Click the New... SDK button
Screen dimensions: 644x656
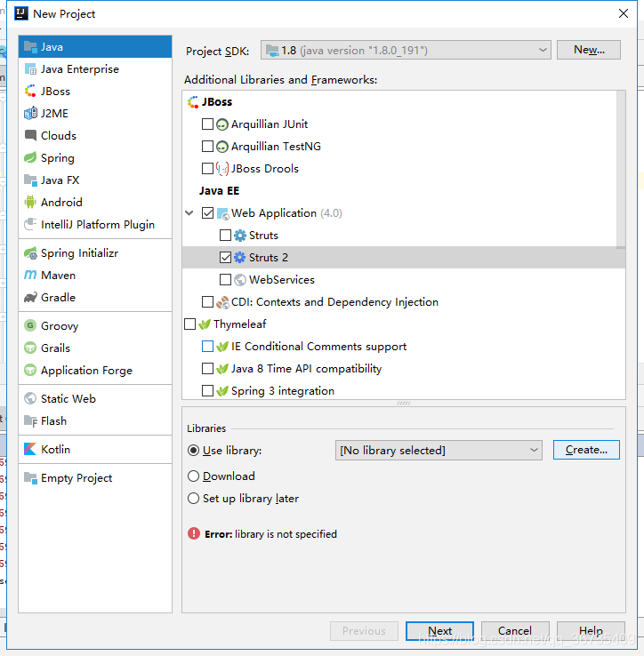pos(588,50)
